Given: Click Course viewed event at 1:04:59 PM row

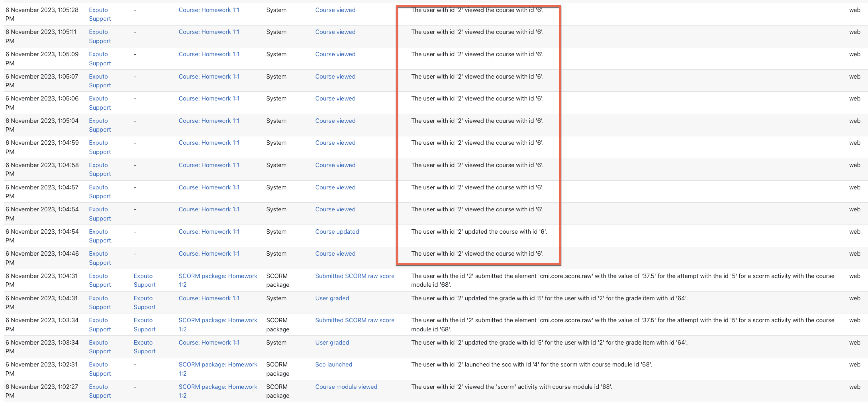Looking at the screenshot, I should 335,143.
